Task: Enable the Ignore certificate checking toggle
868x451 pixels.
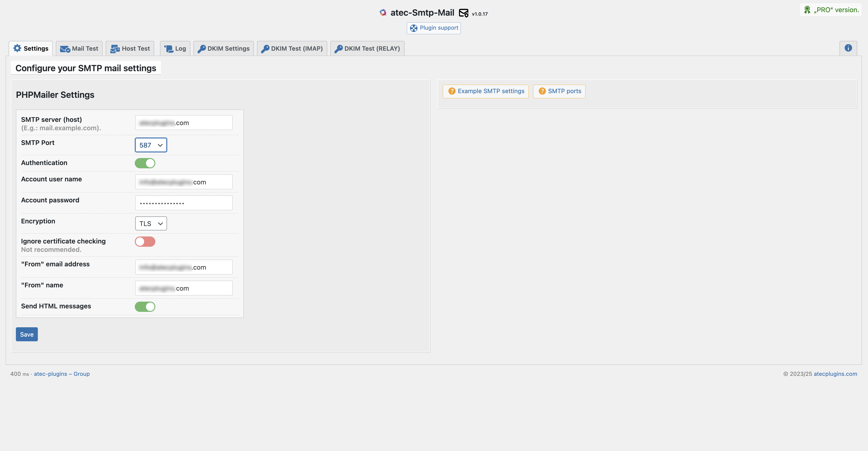Action: (x=145, y=242)
